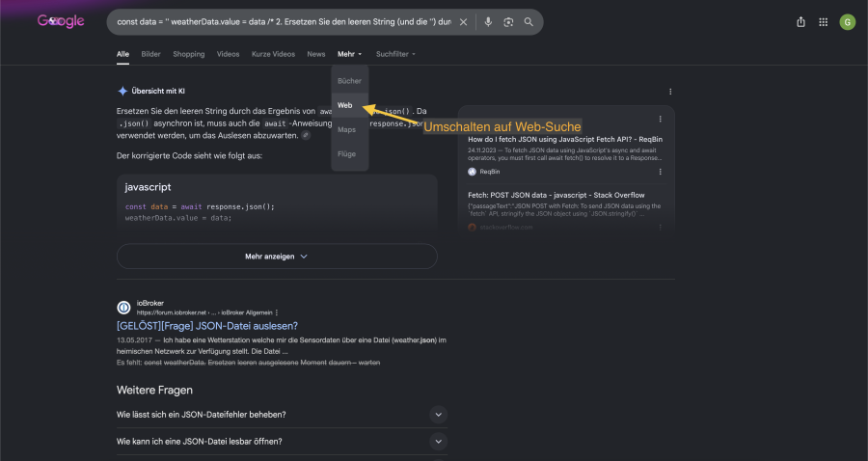Click ioBroker site name above result
Viewport: 868px width, 461px height.
pyautogui.click(x=150, y=303)
